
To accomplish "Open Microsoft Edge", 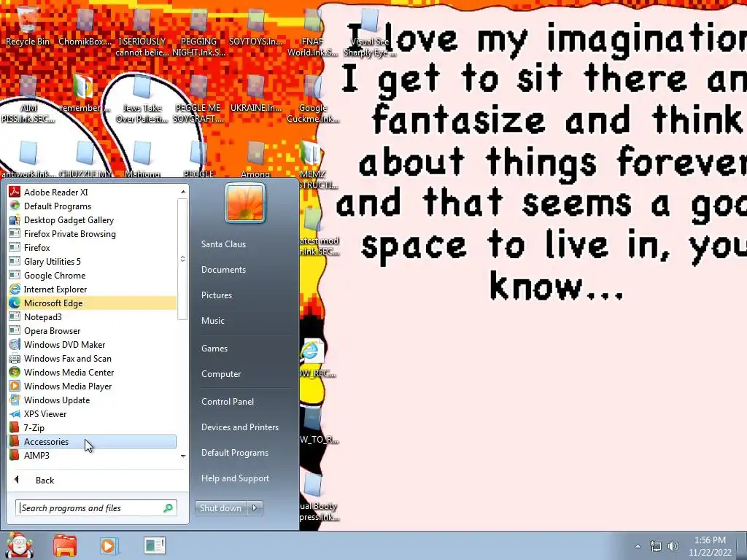I will point(92,303).
